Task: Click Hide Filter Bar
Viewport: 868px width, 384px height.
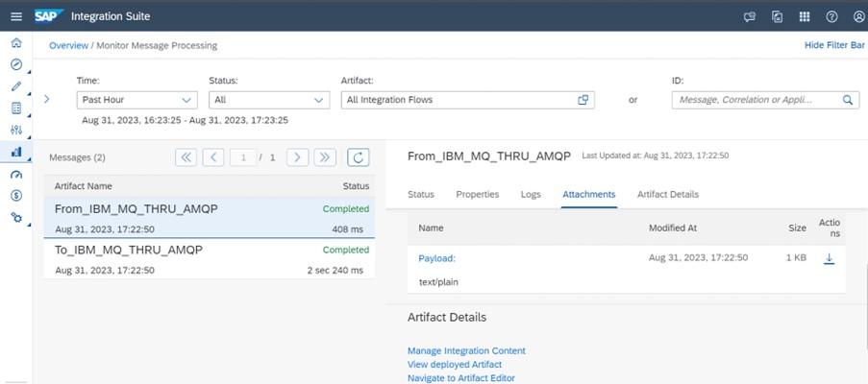Action: click(x=834, y=45)
